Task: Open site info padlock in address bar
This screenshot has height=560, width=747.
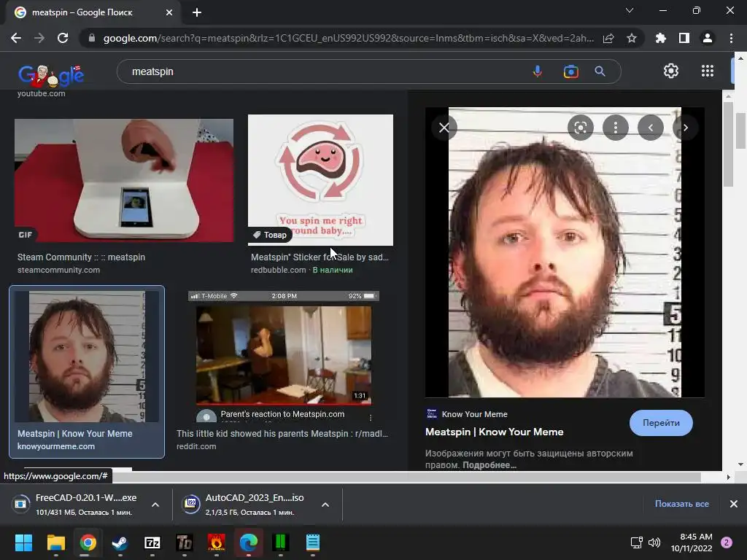Action: tap(92, 38)
